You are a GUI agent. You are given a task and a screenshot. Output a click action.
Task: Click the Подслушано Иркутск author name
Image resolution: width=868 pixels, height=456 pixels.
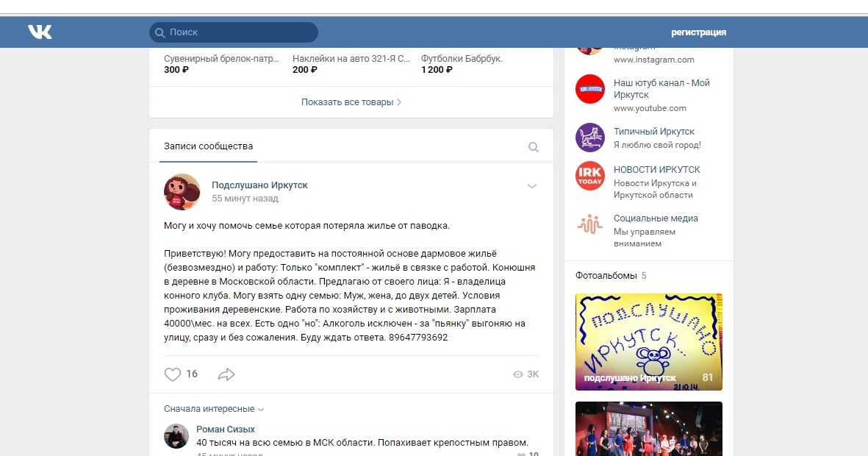point(259,185)
